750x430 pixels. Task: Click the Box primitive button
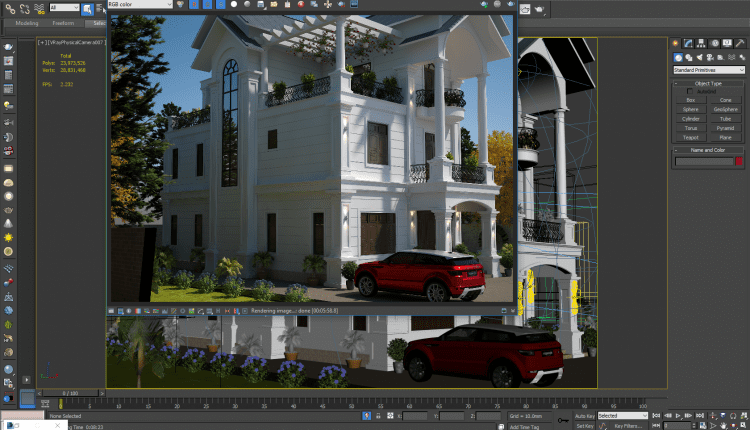[691, 100]
